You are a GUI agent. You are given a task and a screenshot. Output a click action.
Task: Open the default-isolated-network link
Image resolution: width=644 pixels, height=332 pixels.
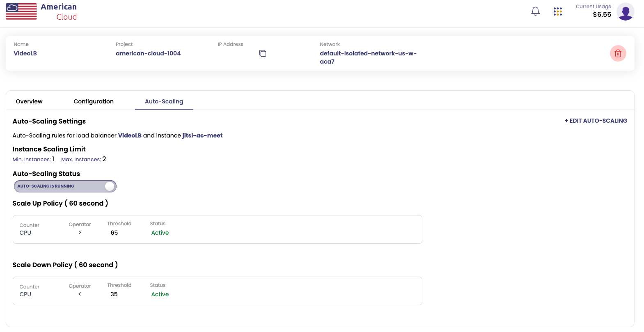click(x=368, y=57)
